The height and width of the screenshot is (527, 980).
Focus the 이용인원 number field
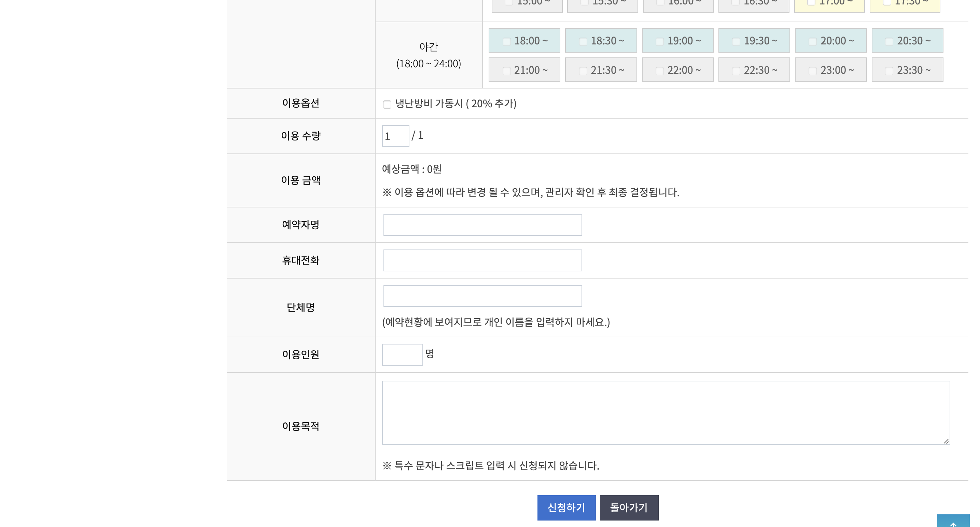[402, 354]
